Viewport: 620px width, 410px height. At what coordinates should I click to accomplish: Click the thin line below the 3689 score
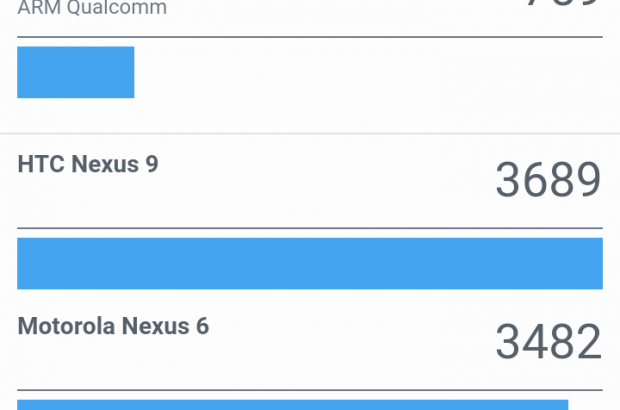click(310, 228)
